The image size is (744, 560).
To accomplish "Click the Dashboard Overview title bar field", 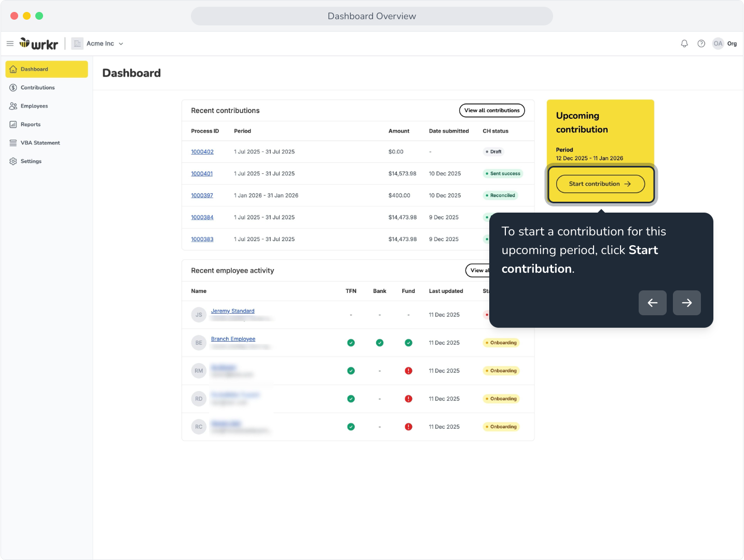I will click(372, 16).
